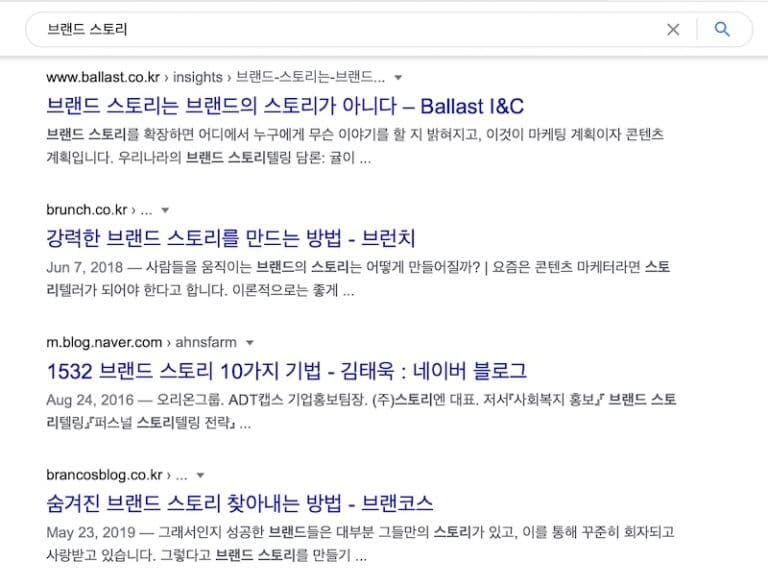Open the Ballast I&C result titled 브랜드 스토리는 브랜드의 스토리가 아니다
This screenshot has width=768, height=586.
(x=285, y=106)
